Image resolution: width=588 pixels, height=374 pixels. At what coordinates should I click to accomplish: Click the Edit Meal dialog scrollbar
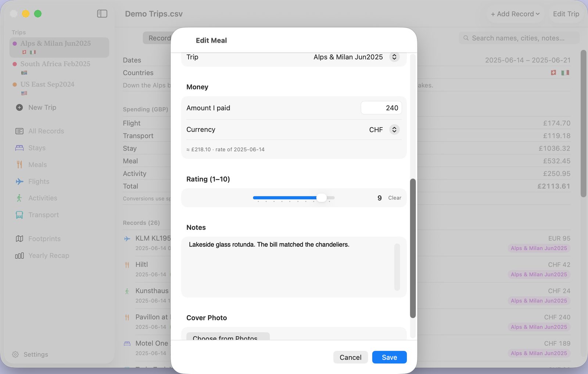(413, 248)
